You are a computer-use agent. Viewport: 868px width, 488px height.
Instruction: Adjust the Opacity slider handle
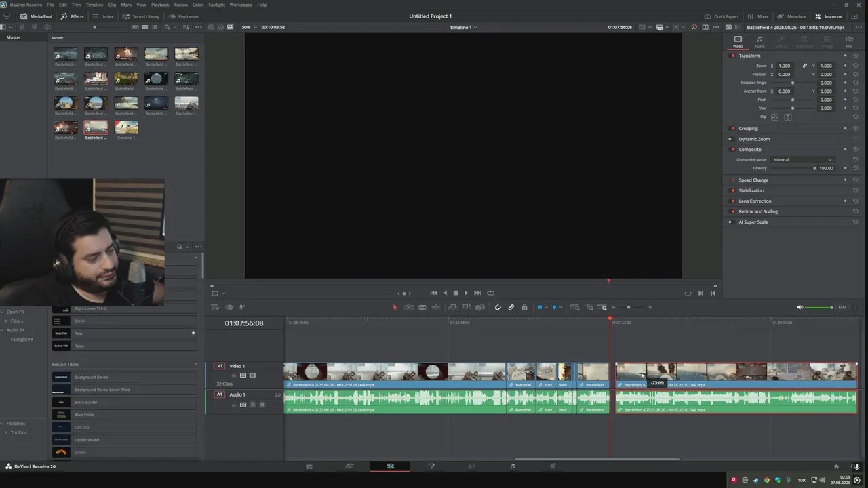tap(815, 168)
